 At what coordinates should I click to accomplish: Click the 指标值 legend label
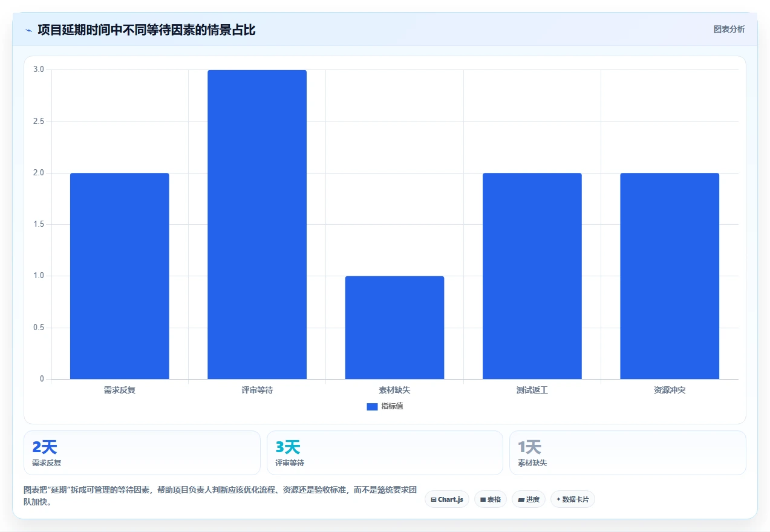(392, 406)
